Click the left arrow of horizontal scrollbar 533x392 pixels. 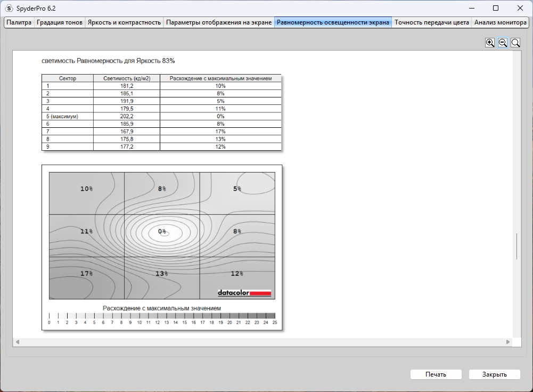(x=18, y=342)
